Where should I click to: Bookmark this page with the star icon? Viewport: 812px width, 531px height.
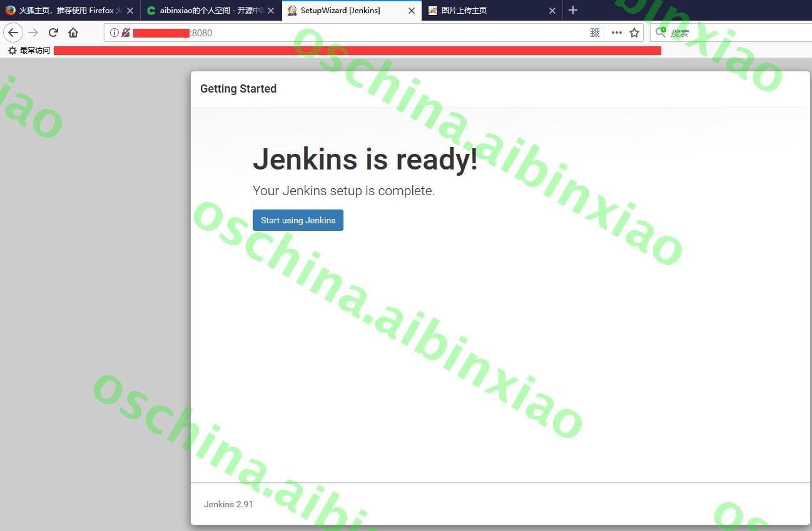[634, 33]
